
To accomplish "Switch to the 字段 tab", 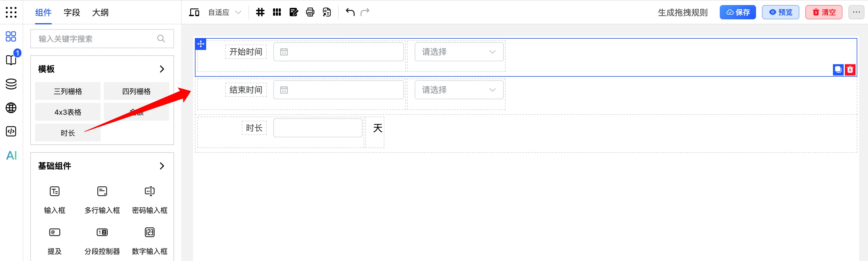I will [72, 12].
